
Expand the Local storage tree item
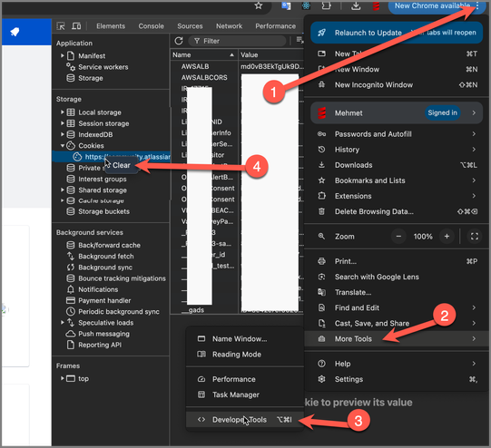63,112
